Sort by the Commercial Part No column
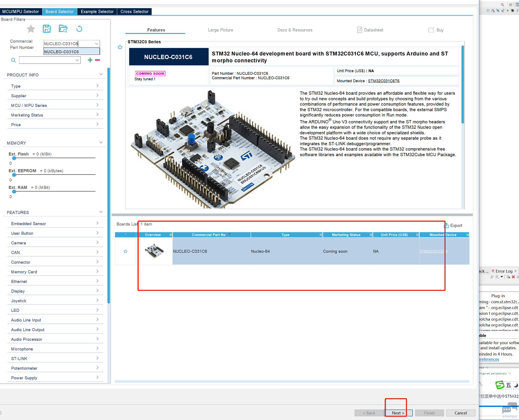 click(211, 235)
